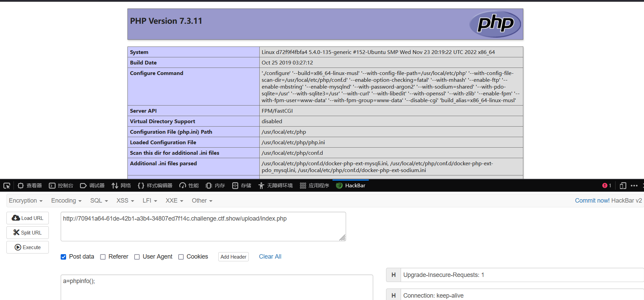This screenshot has width=644, height=300.
Task: Open the Inspector (查看器) panel
Action: coord(30,186)
